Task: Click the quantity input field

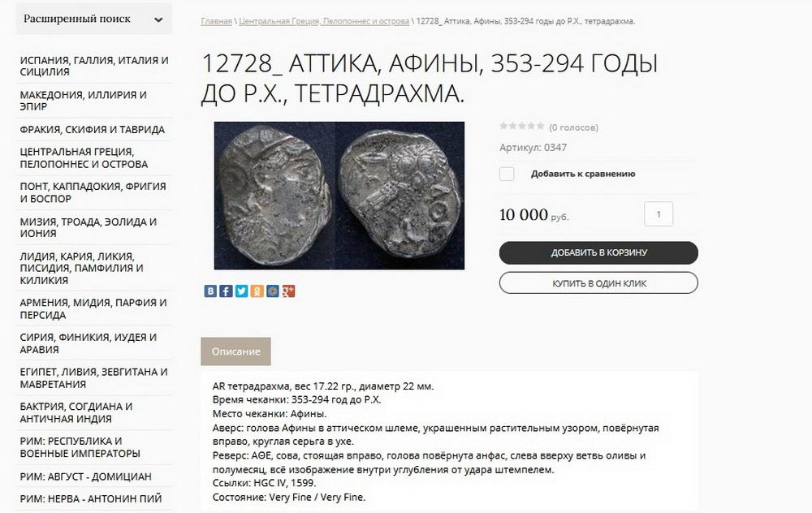Action: [x=659, y=213]
